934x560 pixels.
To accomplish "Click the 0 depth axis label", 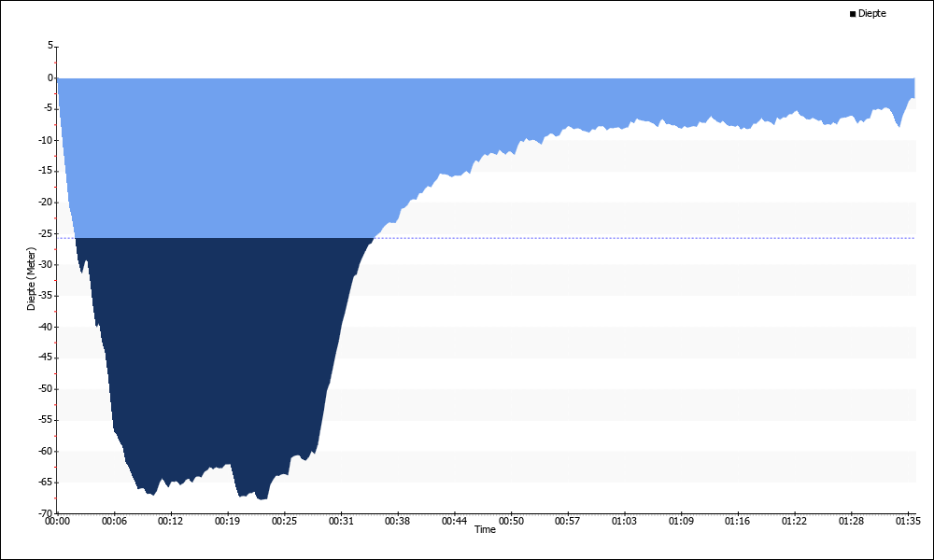I will 50,78.
